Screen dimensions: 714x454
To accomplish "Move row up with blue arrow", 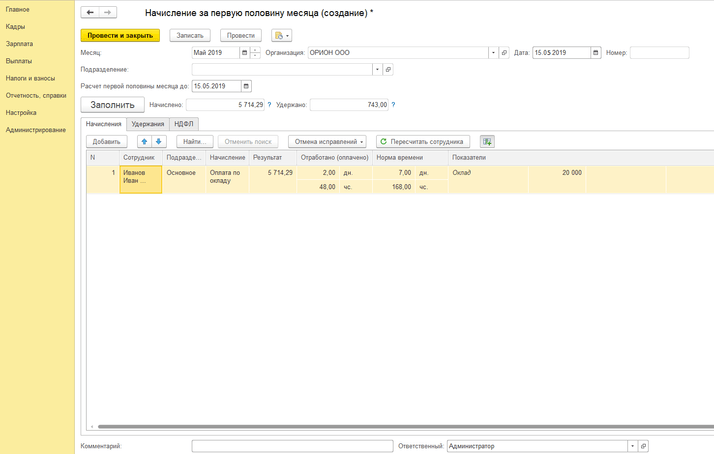I will (144, 142).
